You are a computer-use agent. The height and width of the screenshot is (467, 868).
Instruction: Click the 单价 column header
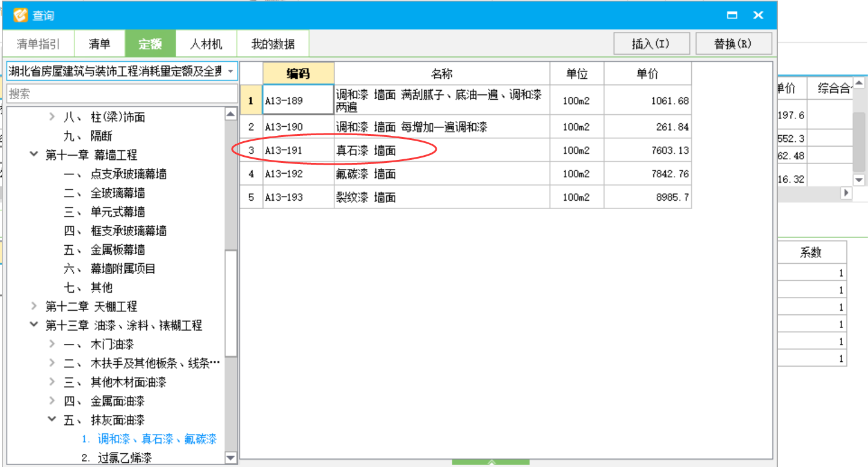click(x=648, y=74)
